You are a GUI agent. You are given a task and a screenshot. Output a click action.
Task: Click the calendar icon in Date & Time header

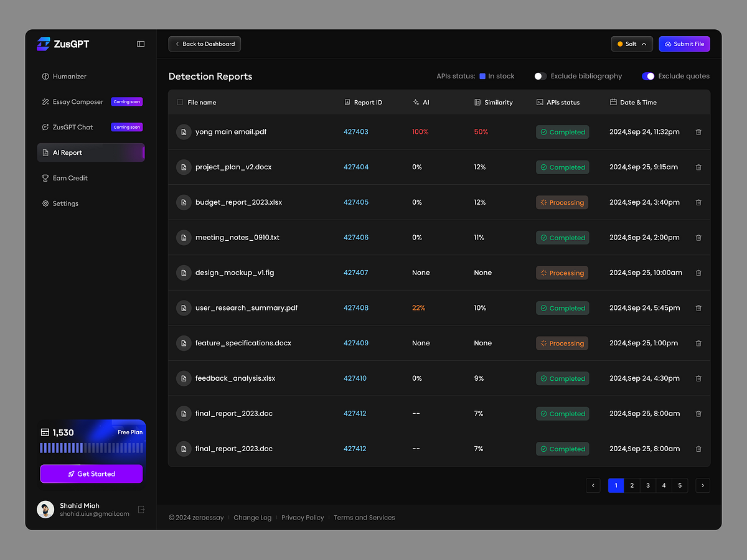(x=613, y=102)
